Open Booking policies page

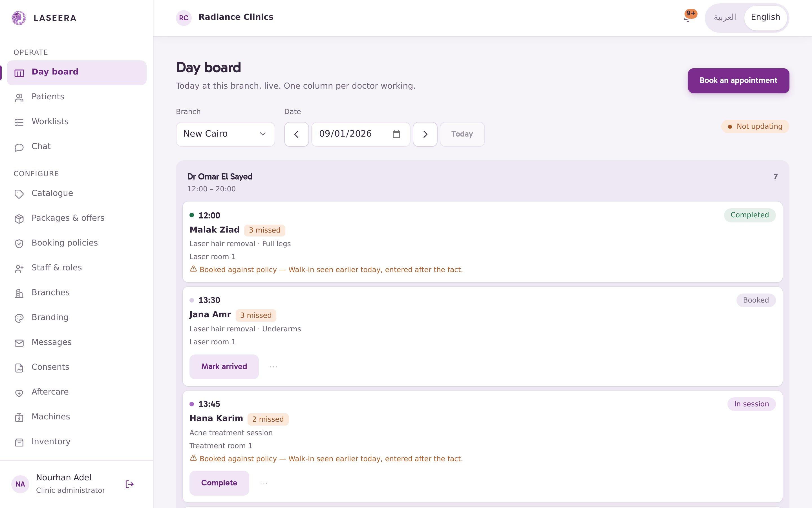[x=76, y=243]
